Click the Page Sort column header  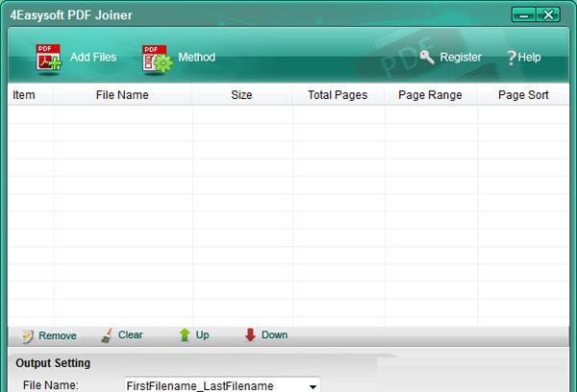pyautogui.click(x=523, y=95)
